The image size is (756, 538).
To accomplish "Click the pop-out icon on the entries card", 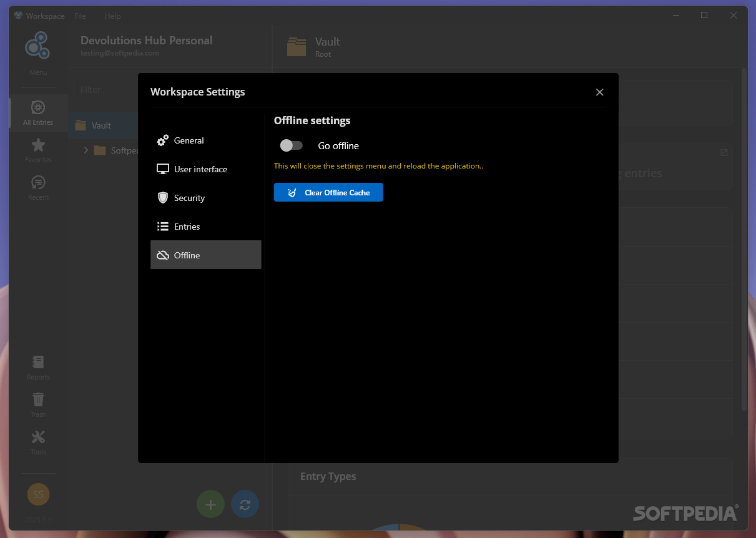I will pyautogui.click(x=724, y=152).
